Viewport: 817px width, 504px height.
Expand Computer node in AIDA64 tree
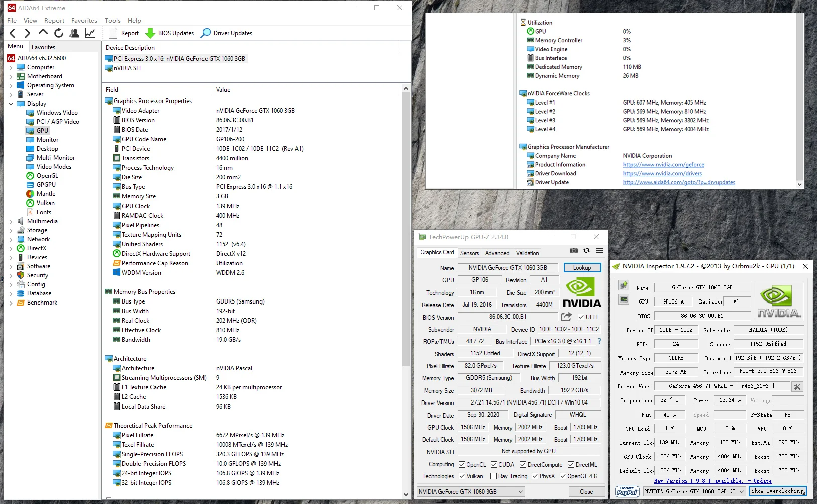tap(11, 67)
